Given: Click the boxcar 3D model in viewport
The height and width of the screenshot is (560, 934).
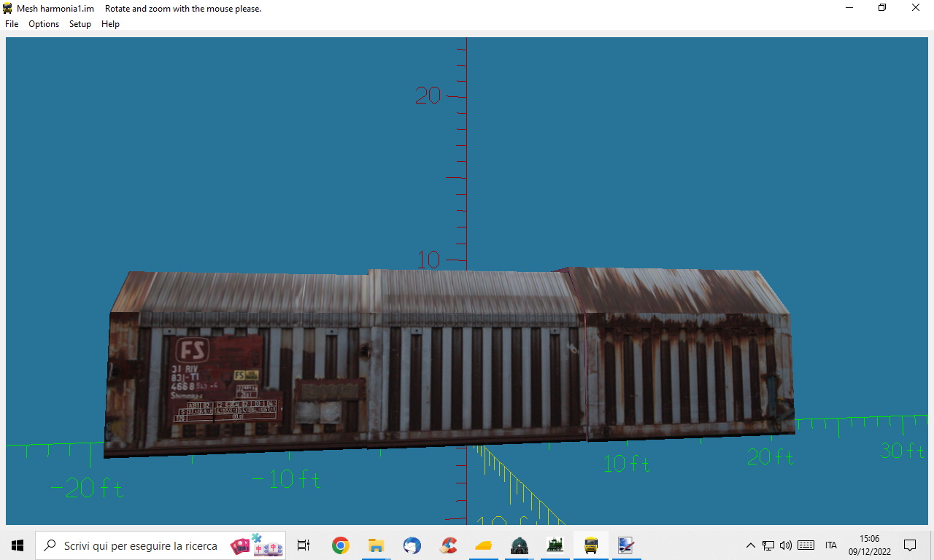Looking at the screenshot, I should tap(449, 361).
